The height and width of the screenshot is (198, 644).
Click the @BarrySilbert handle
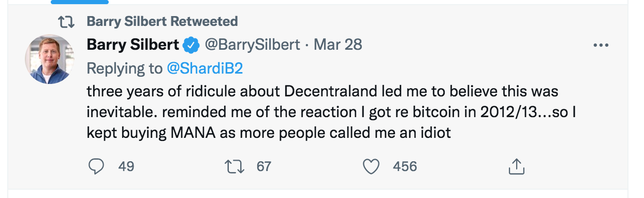(253, 45)
